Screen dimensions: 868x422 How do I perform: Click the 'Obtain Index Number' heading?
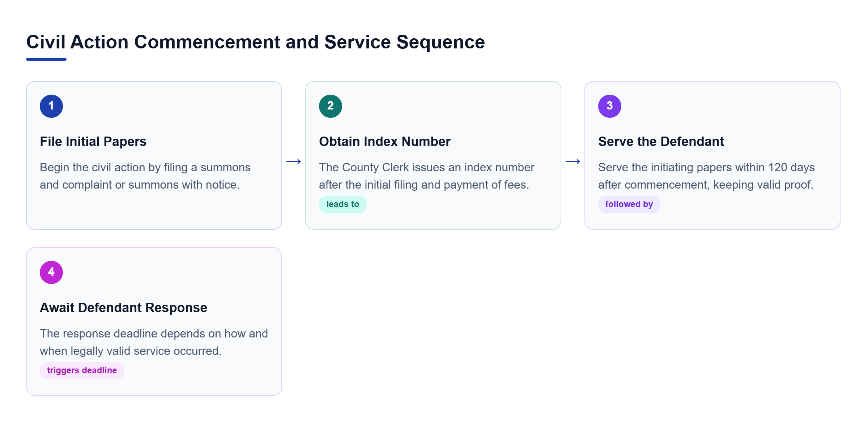tap(385, 142)
